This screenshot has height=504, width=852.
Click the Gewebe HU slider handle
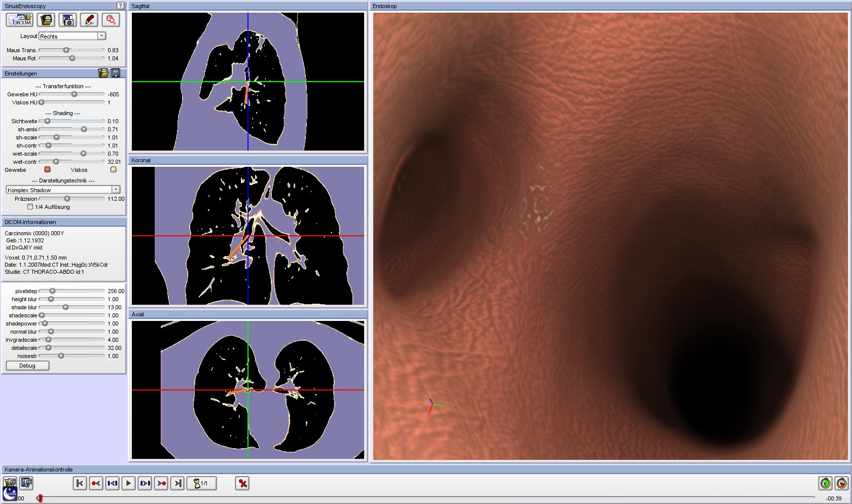point(75,94)
